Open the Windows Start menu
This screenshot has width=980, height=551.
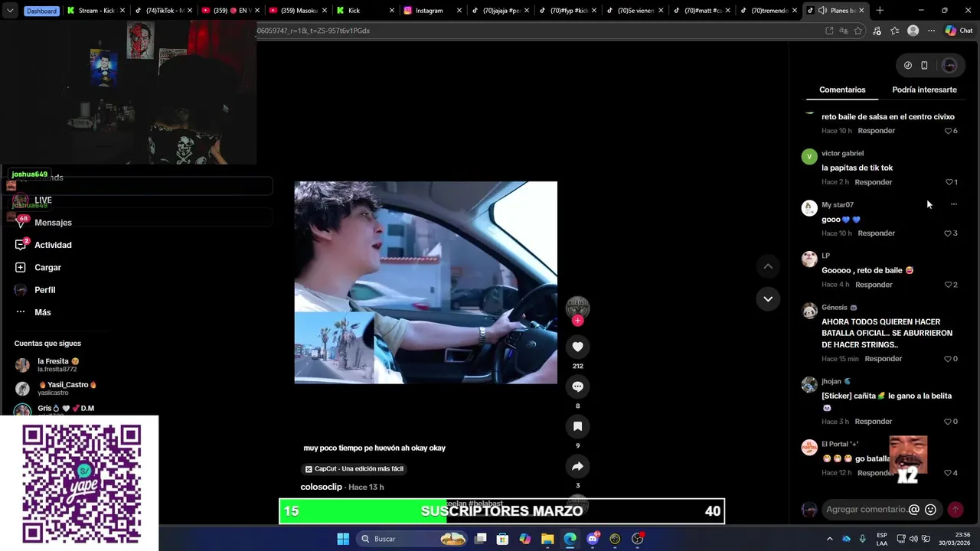343,539
